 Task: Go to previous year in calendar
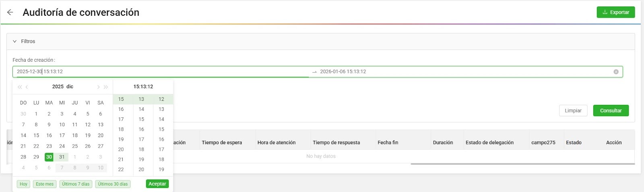19,87
